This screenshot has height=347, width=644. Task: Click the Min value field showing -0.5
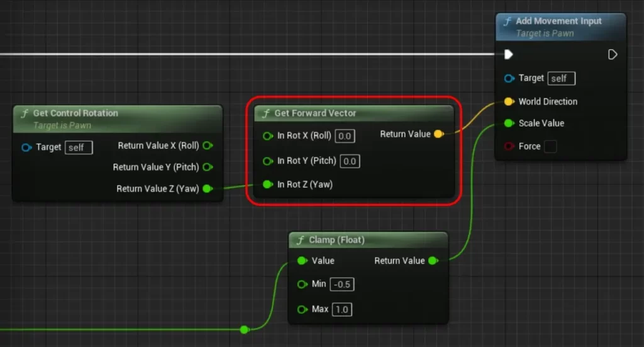pyautogui.click(x=343, y=285)
